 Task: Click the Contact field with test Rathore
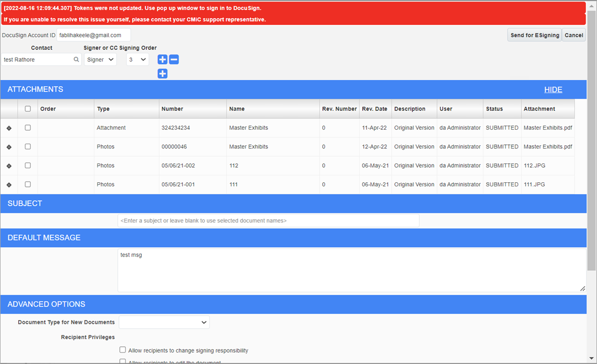click(x=41, y=59)
